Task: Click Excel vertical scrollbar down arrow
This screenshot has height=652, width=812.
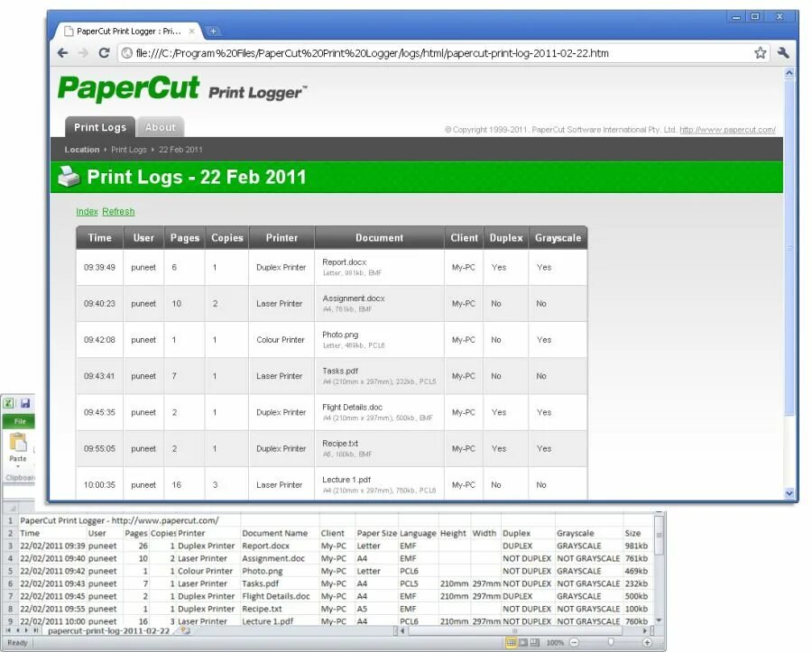Action: (x=659, y=620)
